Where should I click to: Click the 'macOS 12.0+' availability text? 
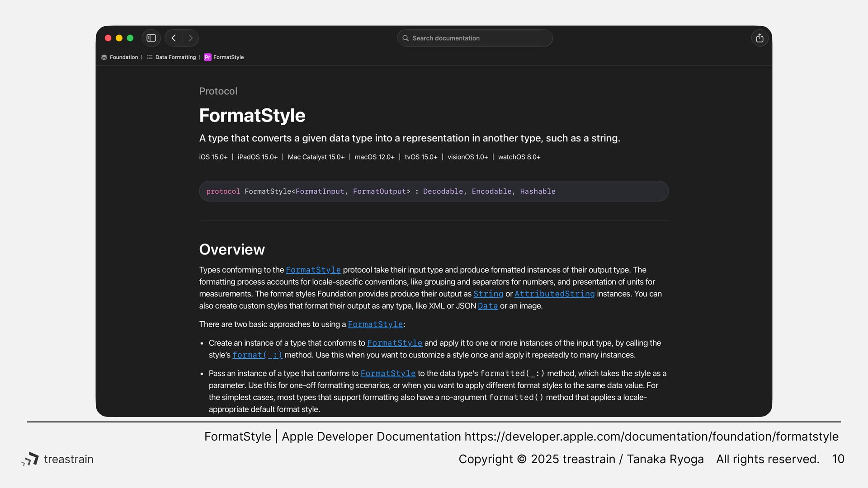[x=374, y=157]
